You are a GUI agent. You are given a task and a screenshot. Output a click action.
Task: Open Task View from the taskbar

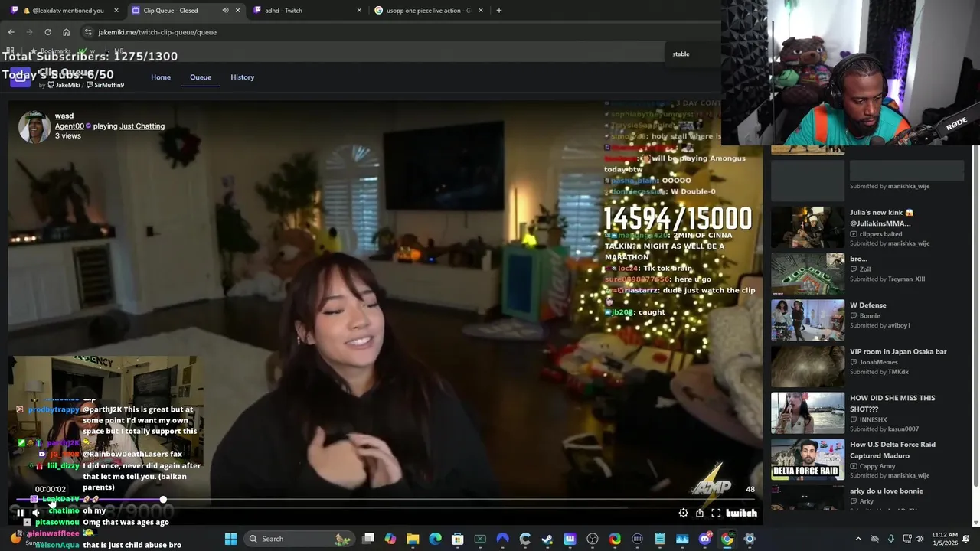tap(368, 539)
